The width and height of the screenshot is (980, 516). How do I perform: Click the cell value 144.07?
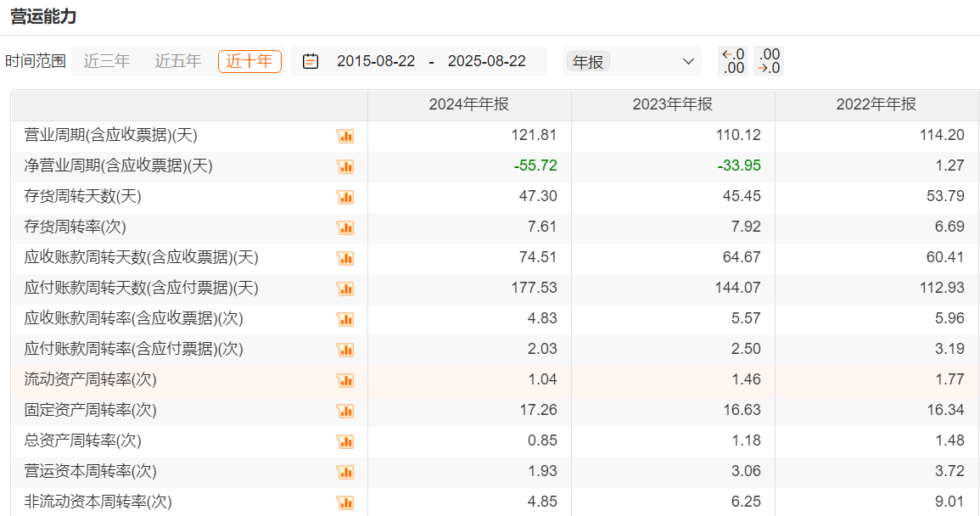coord(738,288)
